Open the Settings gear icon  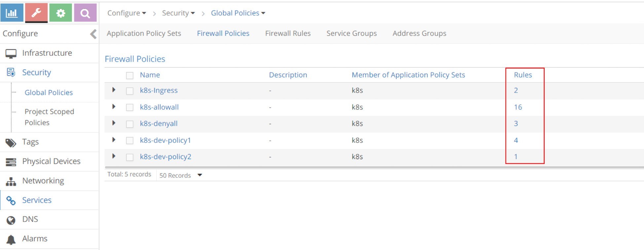(60, 13)
